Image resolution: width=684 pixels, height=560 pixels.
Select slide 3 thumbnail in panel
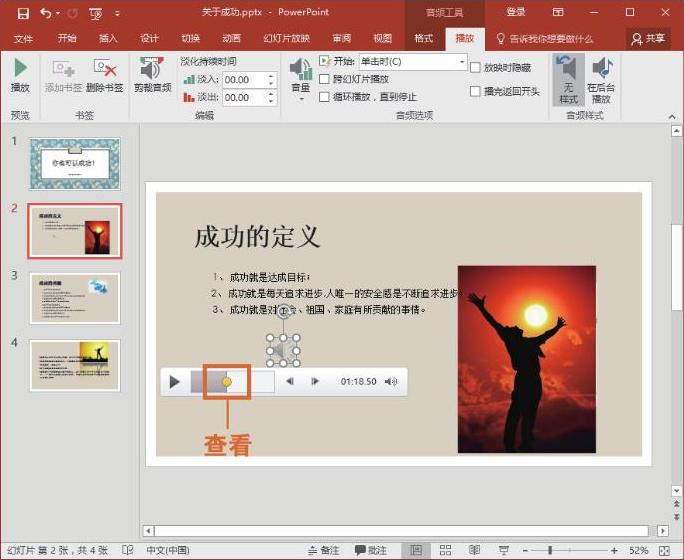tap(75, 298)
